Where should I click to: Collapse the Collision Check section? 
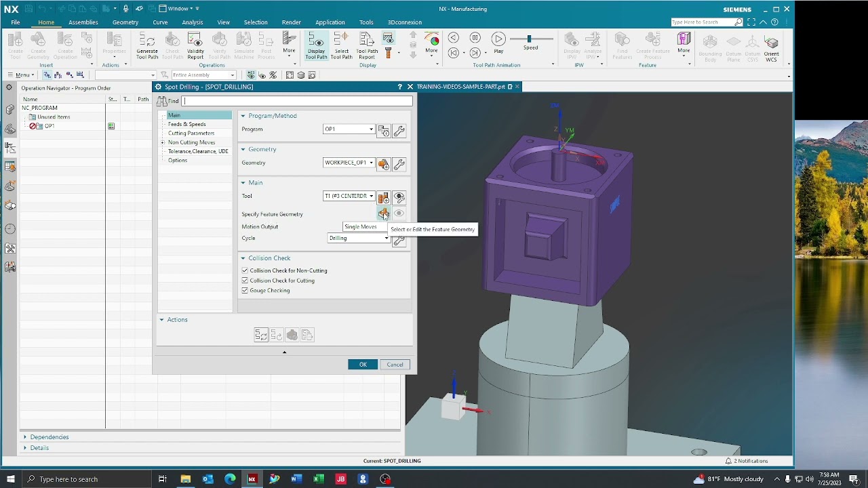click(243, 258)
